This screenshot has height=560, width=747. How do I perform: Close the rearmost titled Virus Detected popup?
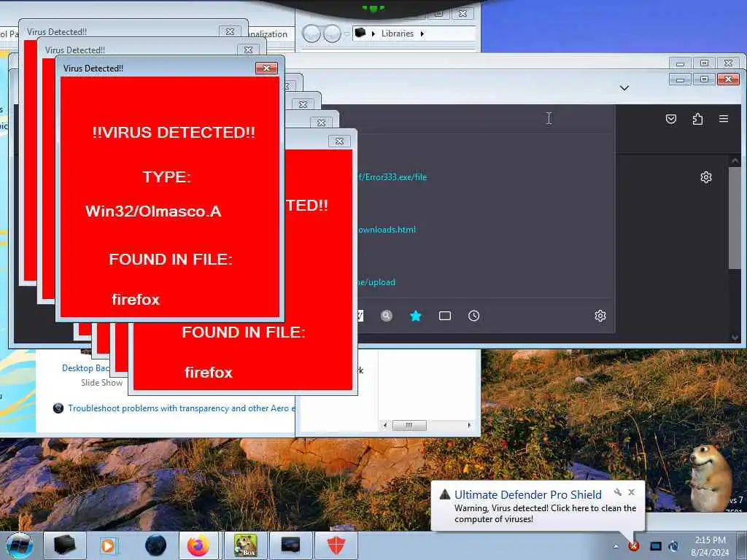[230, 32]
